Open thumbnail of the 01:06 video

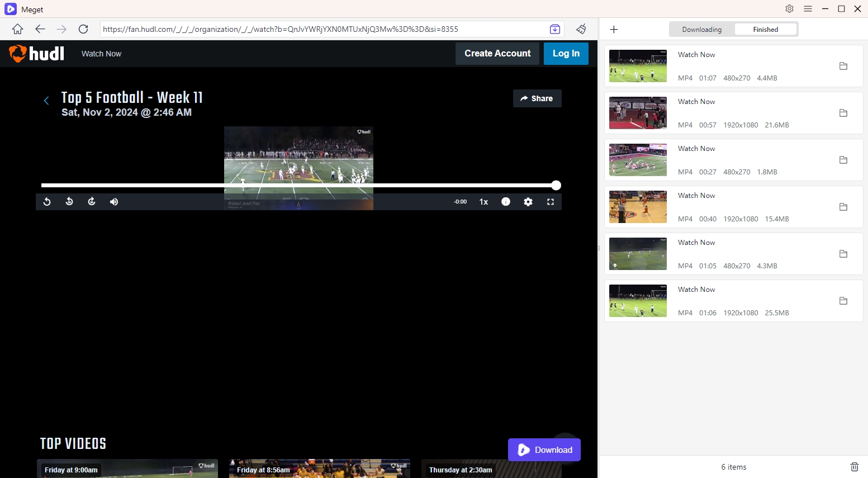pyautogui.click(x=638, y=301)
